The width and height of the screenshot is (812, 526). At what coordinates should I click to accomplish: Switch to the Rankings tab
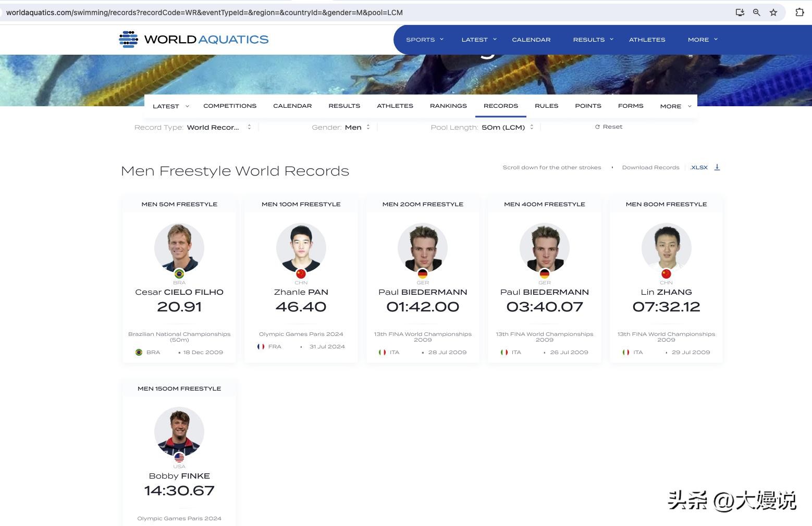pos(448,106)
